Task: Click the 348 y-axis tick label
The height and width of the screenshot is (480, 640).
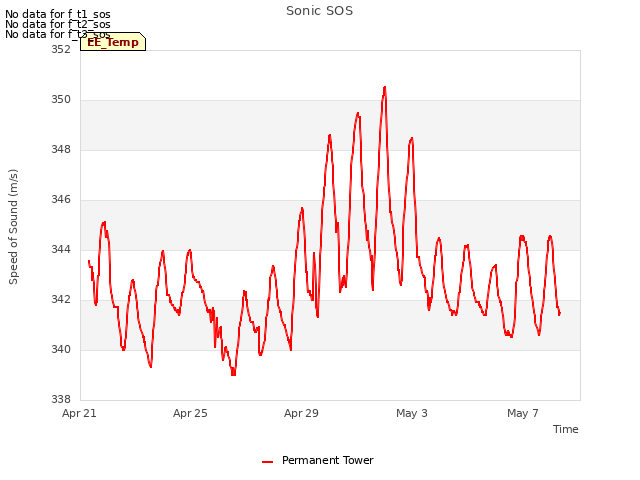Action: tap(61, 149)
